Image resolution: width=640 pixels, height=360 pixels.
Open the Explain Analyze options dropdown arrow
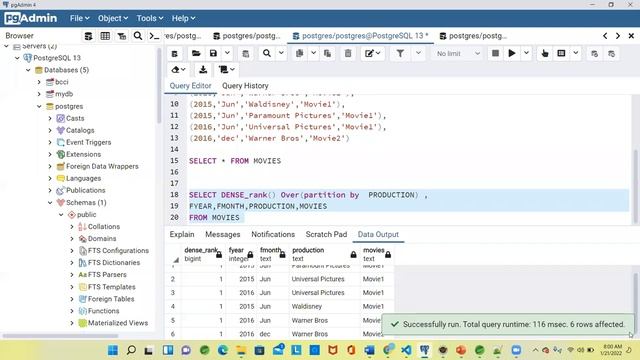[576, 53]
